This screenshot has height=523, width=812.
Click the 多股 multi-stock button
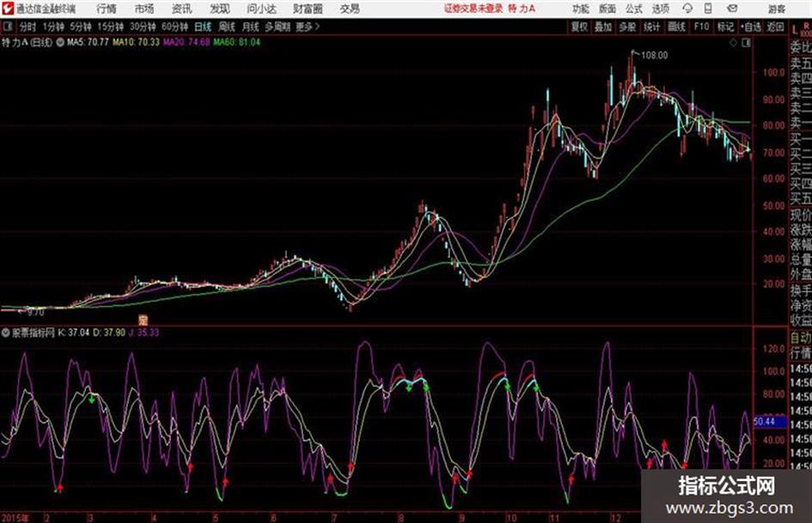tap(627, 27)
